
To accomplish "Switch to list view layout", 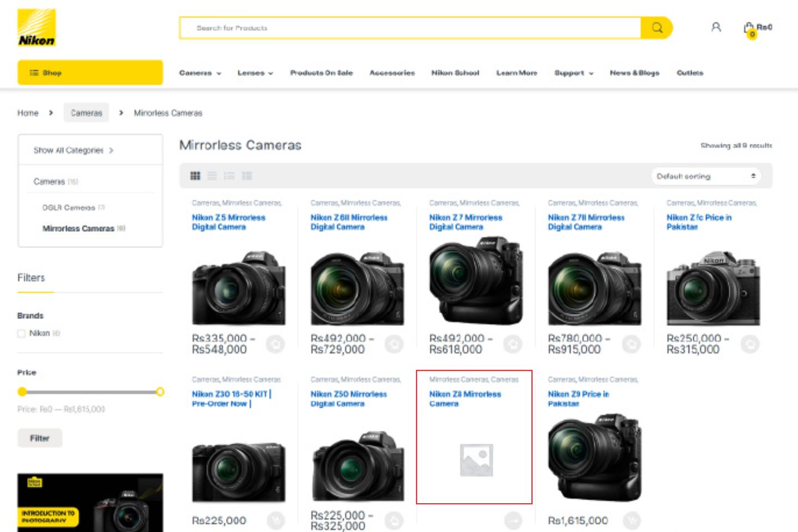I will 212,176.
